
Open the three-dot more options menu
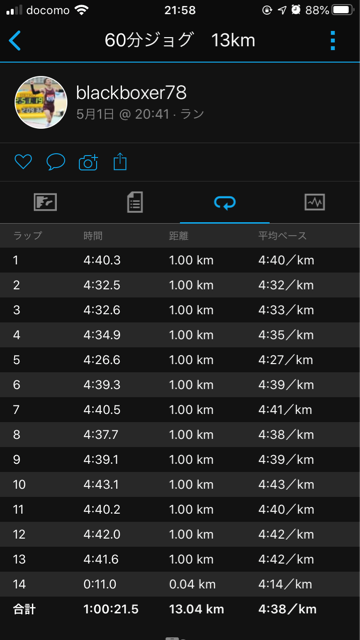click(x=333, y=40)
